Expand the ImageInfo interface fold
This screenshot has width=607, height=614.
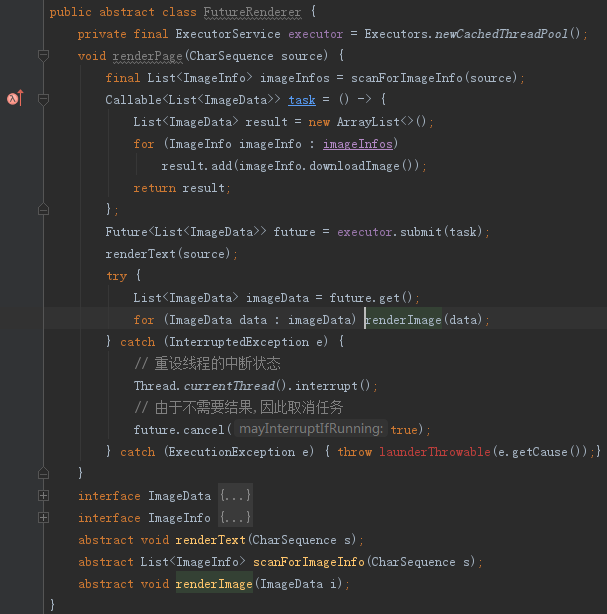click(x=43, y=517)
